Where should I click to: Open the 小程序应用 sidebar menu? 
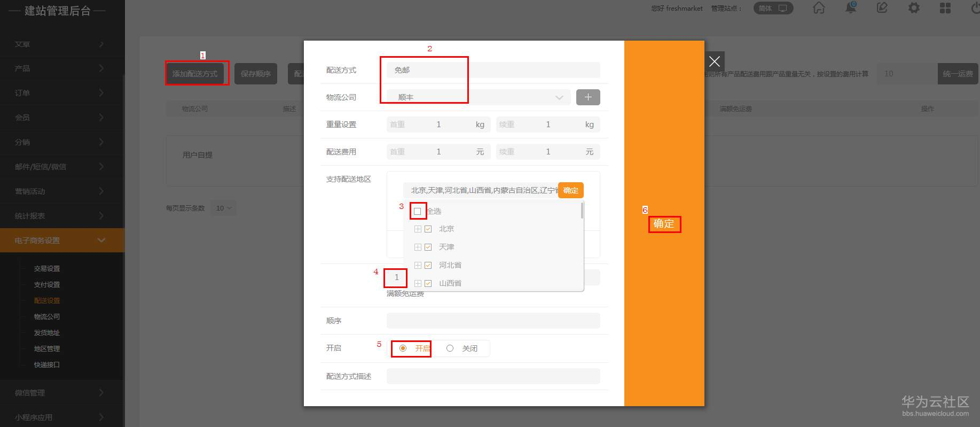tap(62, 417)
